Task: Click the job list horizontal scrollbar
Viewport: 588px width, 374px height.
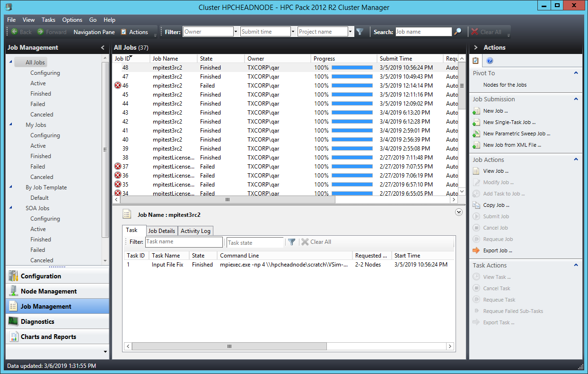Action: [x=227, y=200]
